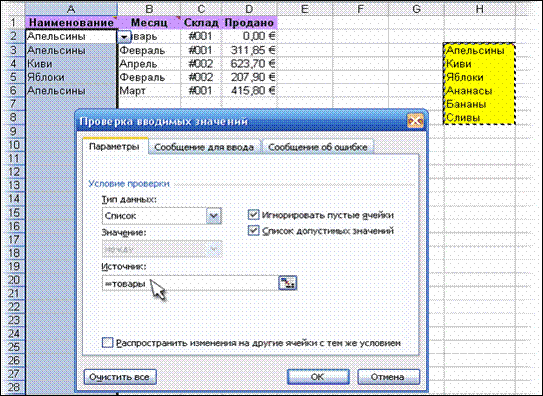Screen dimensions: 543x396
Task: Click cell B6 containing Март
Action: [x=149, y=91]
